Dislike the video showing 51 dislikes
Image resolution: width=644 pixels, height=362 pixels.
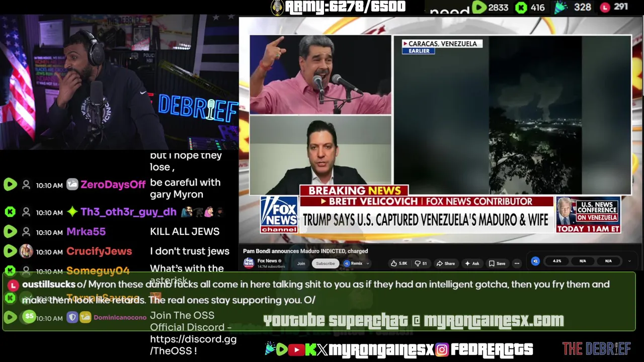click(421, 263)
